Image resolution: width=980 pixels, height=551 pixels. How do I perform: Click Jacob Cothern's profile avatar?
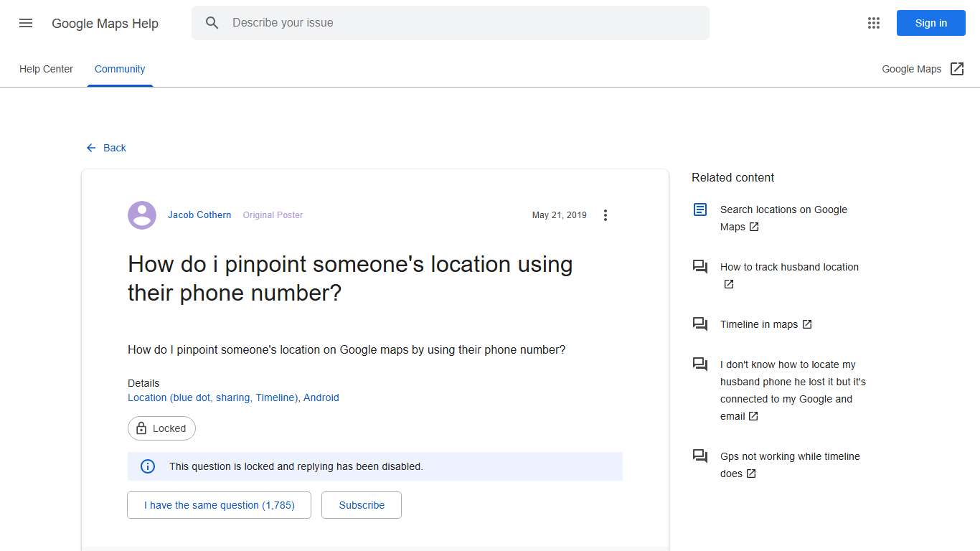tap(141, 215)
